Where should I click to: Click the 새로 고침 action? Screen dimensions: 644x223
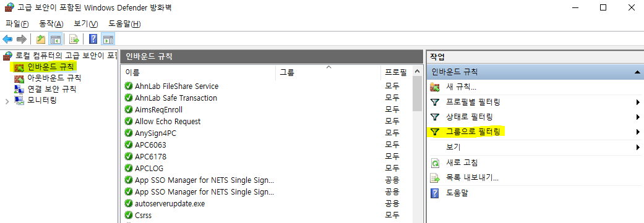462,163
